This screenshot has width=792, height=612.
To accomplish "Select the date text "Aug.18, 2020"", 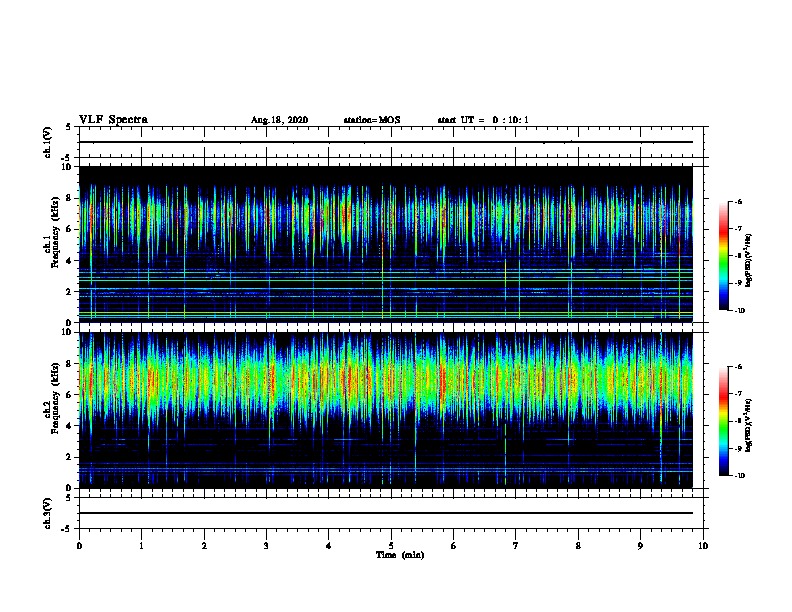I will click(279, 120).
